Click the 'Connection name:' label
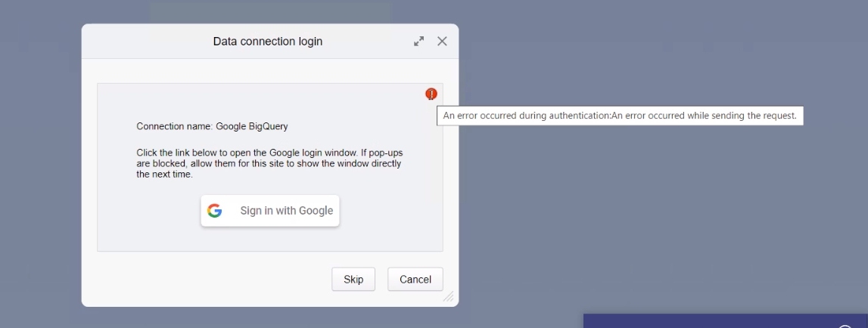 coord(174,126)
